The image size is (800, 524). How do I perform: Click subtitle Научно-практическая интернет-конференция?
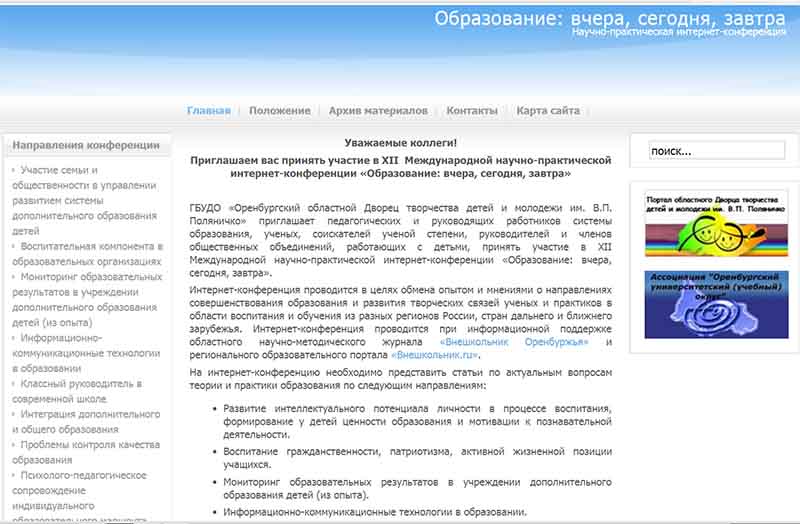pos(679,32)
